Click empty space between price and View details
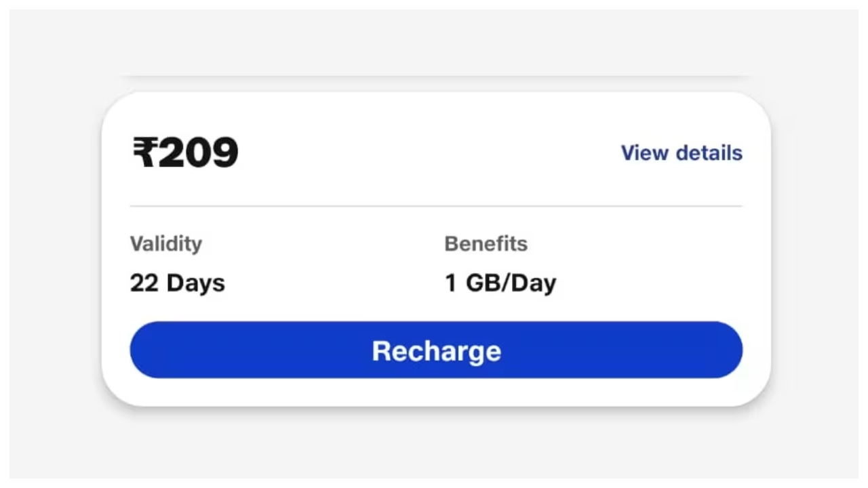The image size is (868, 488). pos(427,153)
